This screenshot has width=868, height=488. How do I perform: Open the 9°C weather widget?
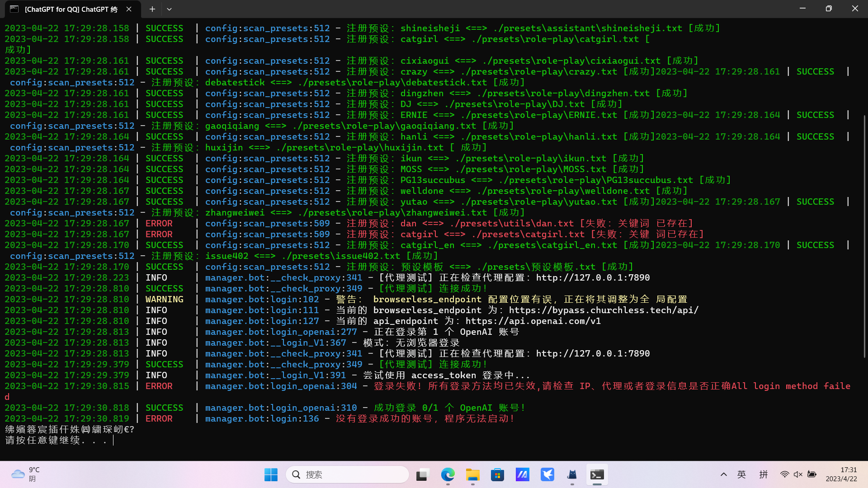point(26,474)
